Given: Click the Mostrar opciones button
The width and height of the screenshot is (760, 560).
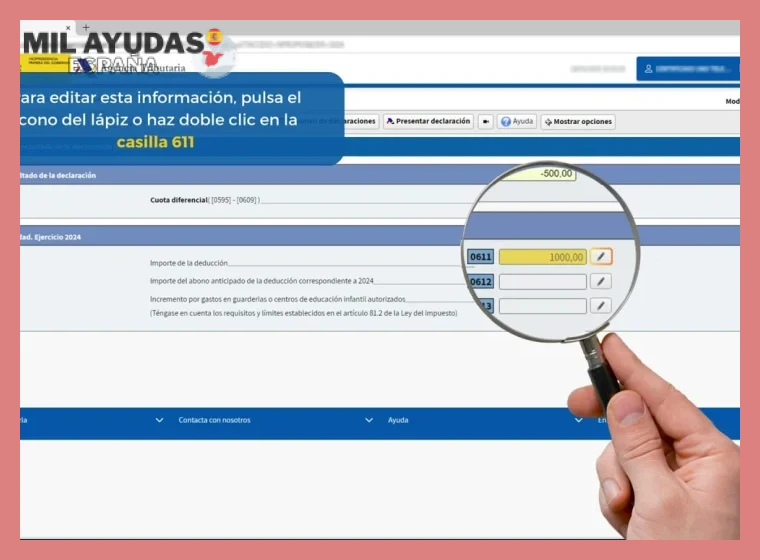Looking at the screenshot, I should click(x=578, y=122).
